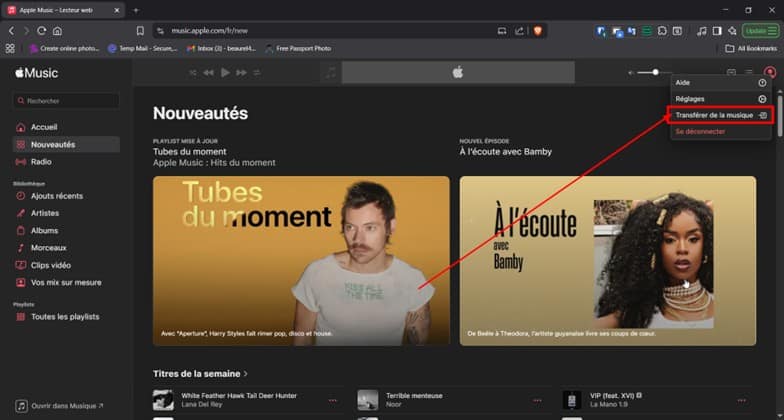The image size is (784, 420).
Task: Open the lyrics panel icon
Action: pyautogui.click(x=731, y=73)
